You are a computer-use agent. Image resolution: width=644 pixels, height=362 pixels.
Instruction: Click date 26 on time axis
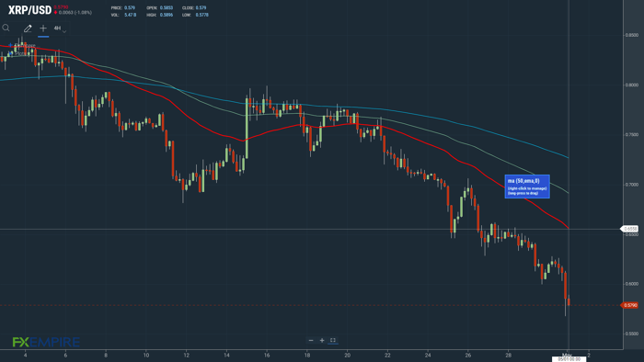pos(467,355)
